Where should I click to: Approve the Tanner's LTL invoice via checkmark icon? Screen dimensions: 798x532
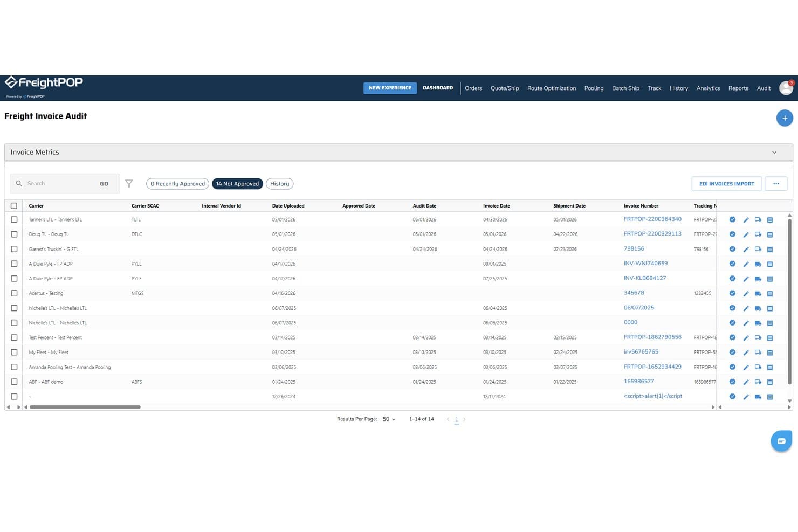click(x=732, y=219)
